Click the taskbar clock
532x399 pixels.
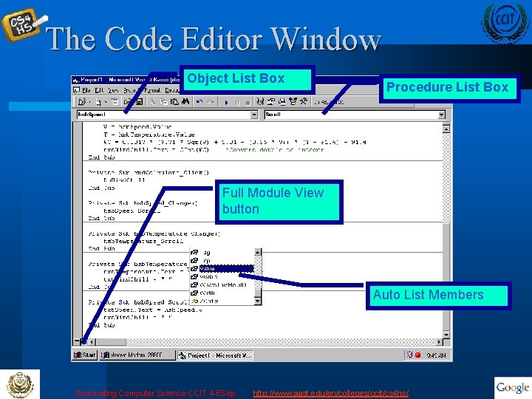[436, 355]
